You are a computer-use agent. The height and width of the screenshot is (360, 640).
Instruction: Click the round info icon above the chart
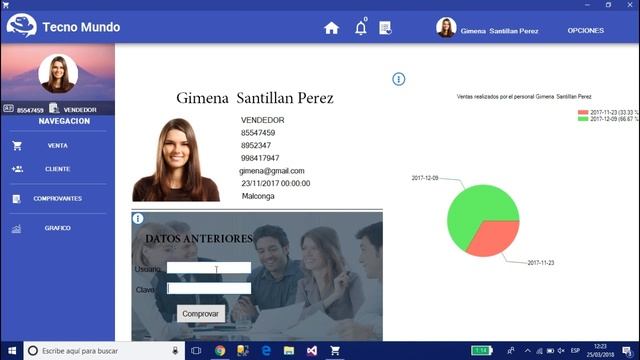(x=398, y=79)
